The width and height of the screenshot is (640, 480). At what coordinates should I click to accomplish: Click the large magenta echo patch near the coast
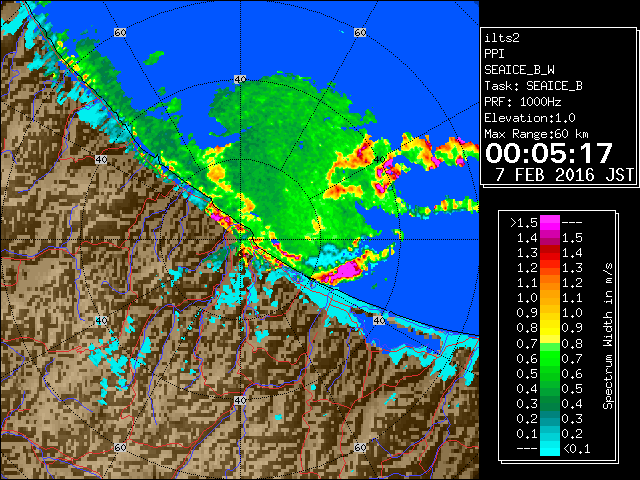click(x=346, y=271)
